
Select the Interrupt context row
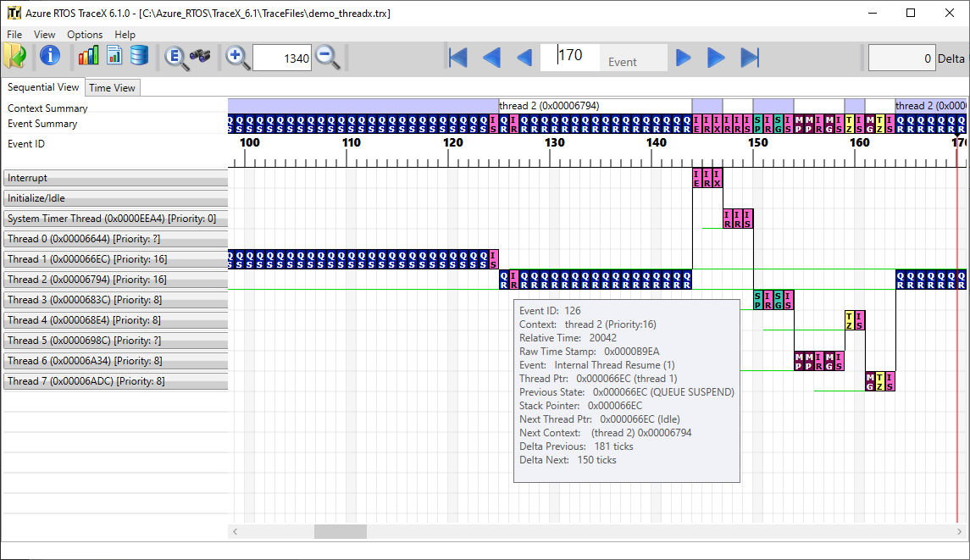[x=116, y=178]
